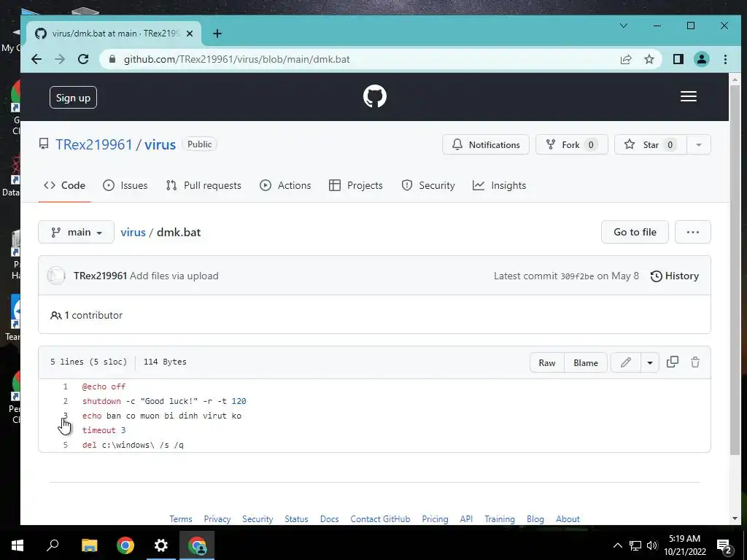Select line number 2 of the code

65,401
